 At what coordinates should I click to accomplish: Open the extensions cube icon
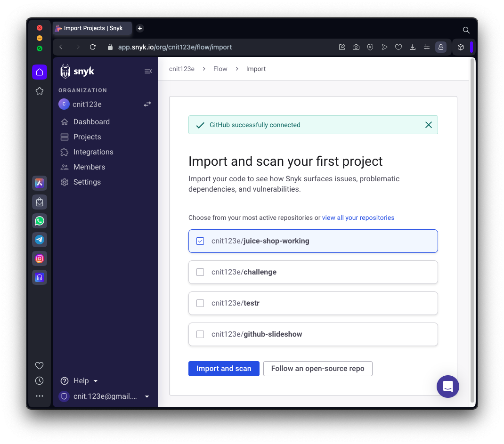click(461, 47)
